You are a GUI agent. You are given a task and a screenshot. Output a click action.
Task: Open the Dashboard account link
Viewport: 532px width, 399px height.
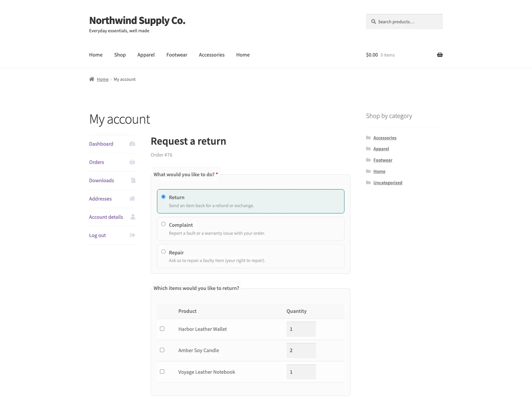tap(101, 144)
